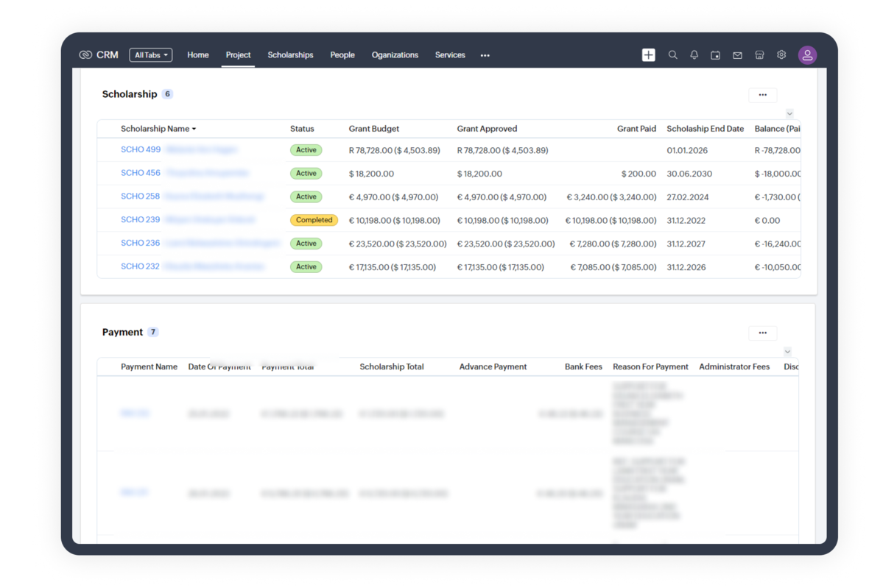
Task: Click the CRM logo
Action: (99, 55)
